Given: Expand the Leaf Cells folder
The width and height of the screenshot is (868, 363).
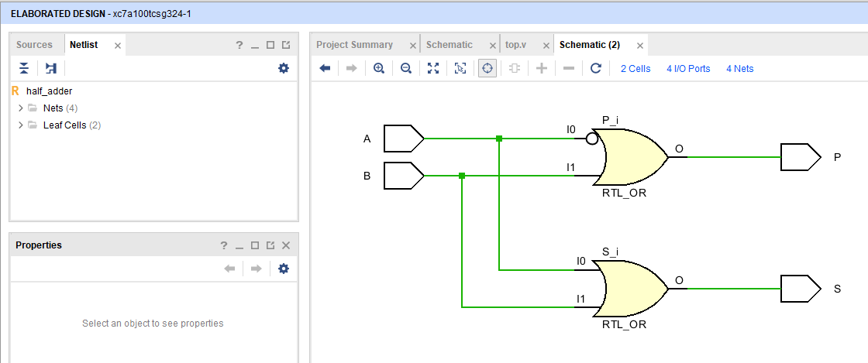Looking at the screenshot, I should pos(21,125).
